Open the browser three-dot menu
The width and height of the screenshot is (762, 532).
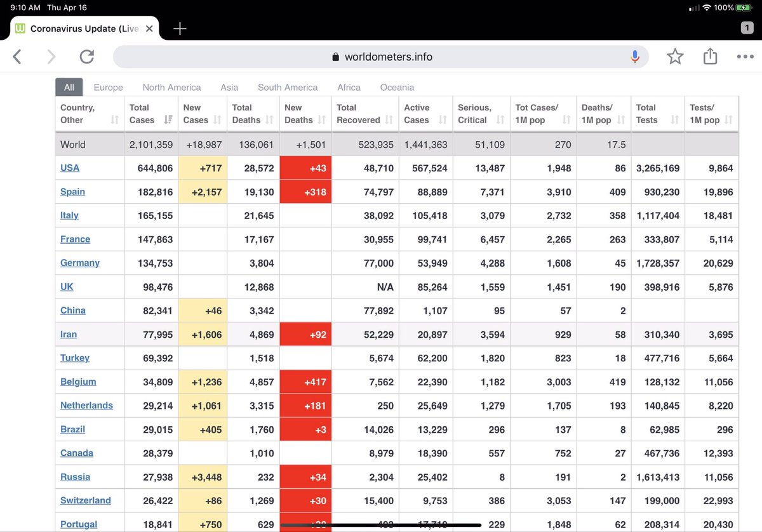pos(745,57)
